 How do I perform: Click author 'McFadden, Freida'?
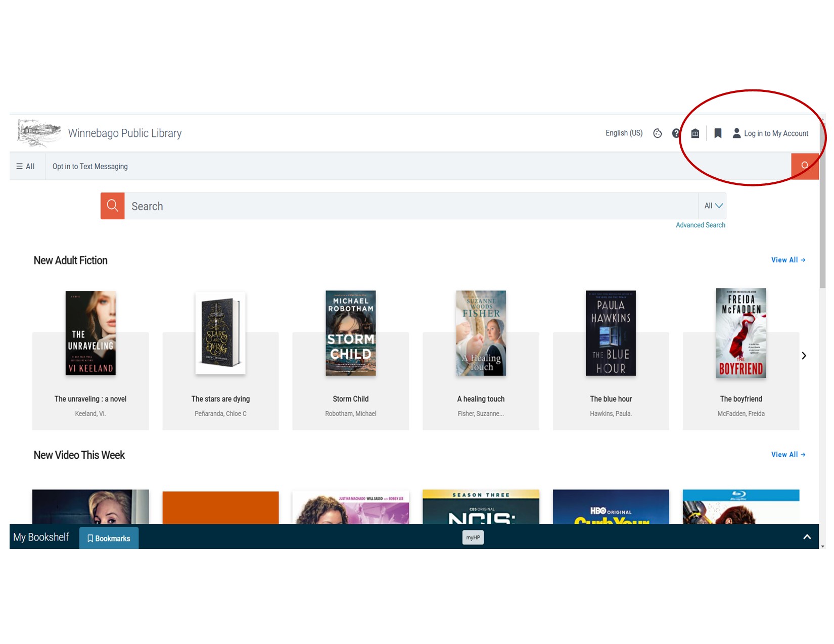pyautogui.click(x=741, y=414)
